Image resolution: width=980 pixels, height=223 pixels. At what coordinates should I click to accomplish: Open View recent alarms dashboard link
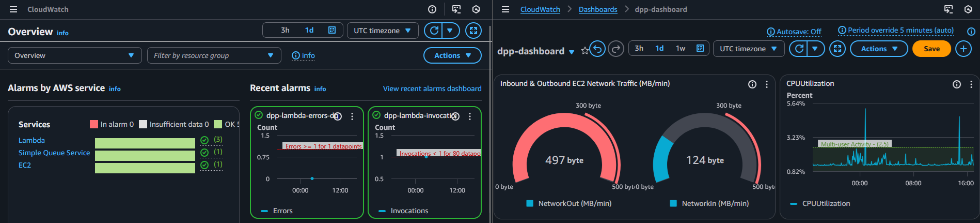432,88
